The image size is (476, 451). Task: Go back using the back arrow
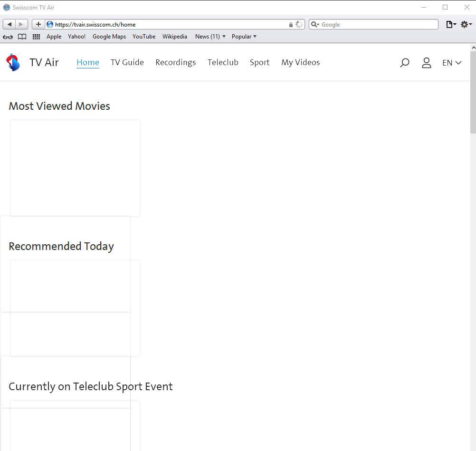point(9,24)
